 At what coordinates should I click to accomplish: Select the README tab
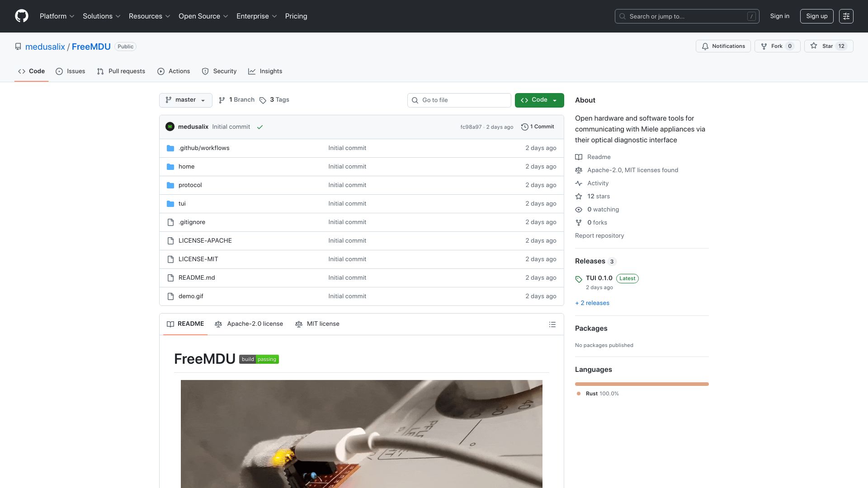click(185, 324)
